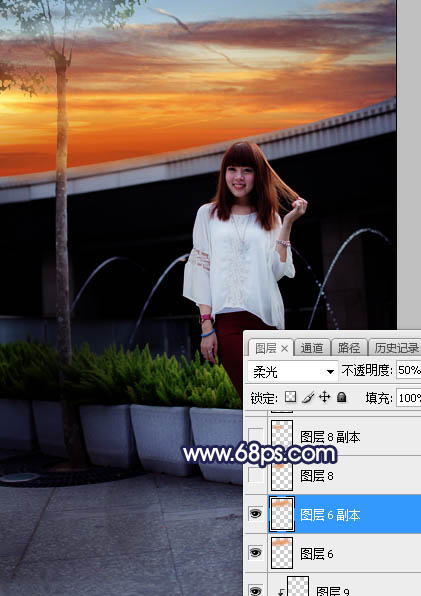Toggle lock all padlock icon
This screenshot has width=421, height=596.
(342, 397)
